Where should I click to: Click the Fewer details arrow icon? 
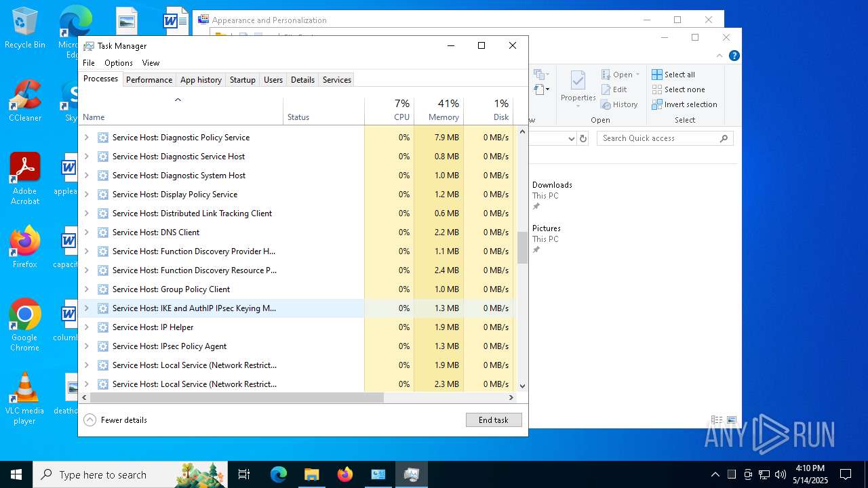pos(90,420)
